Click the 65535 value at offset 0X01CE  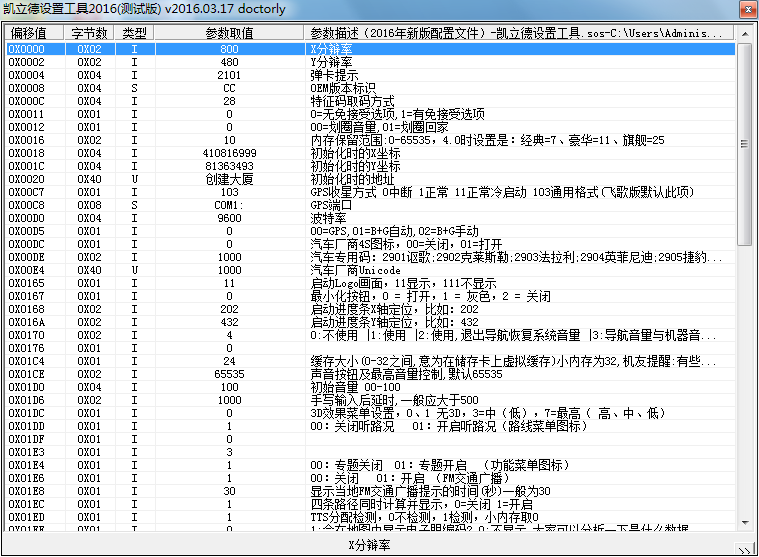point(229,374)
